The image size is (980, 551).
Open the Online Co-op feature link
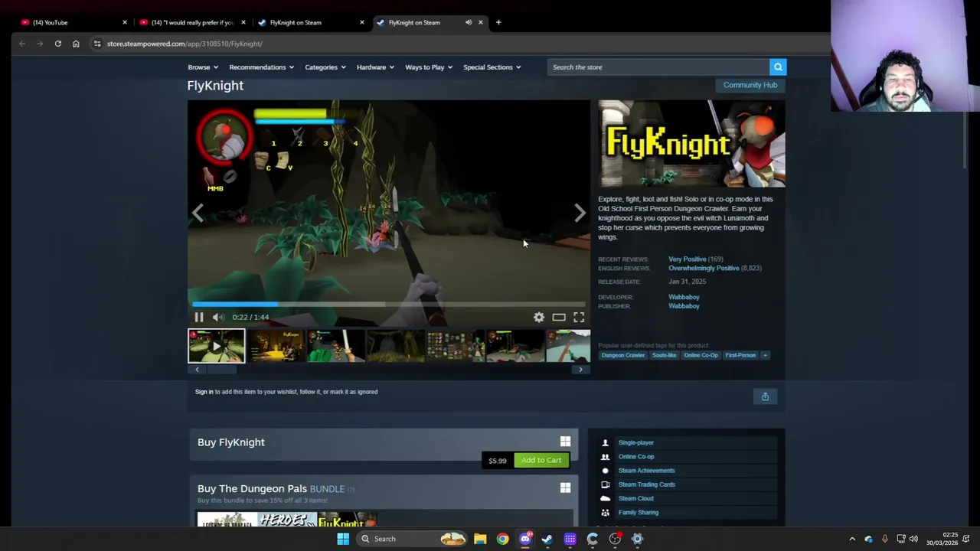pos(636,457)
